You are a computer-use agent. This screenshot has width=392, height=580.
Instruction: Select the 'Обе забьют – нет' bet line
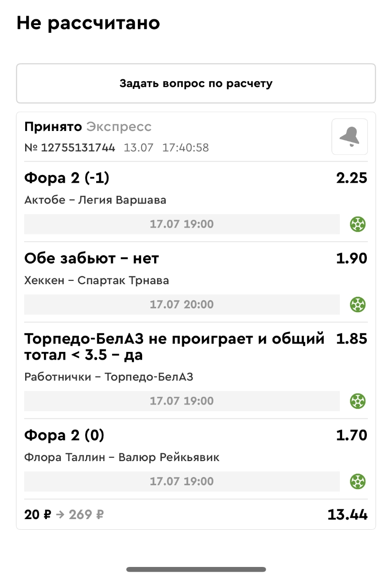click(91, 259)
